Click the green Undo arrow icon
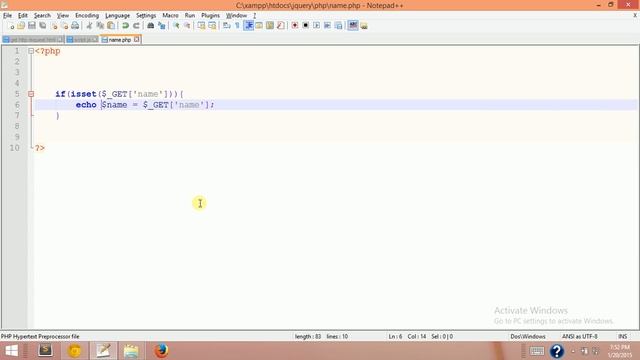The image size is (640, 360). coord(125,26)
